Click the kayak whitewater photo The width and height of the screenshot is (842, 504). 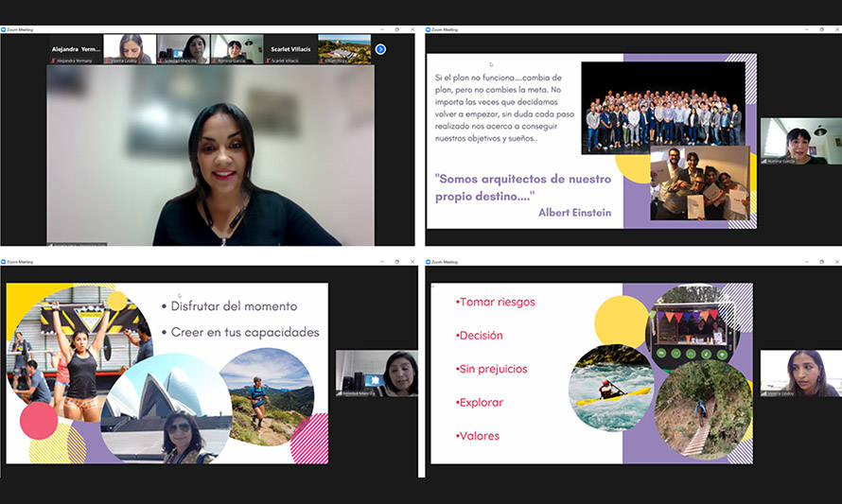[x=610, y=388]
